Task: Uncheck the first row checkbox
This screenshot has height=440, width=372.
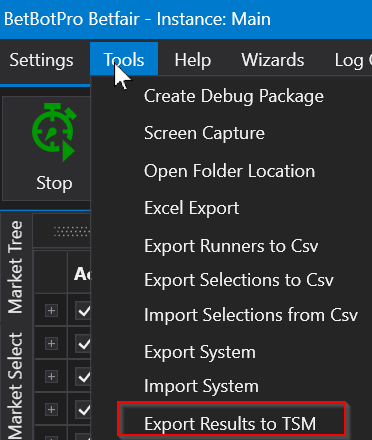Action: (x=83, y=311)
